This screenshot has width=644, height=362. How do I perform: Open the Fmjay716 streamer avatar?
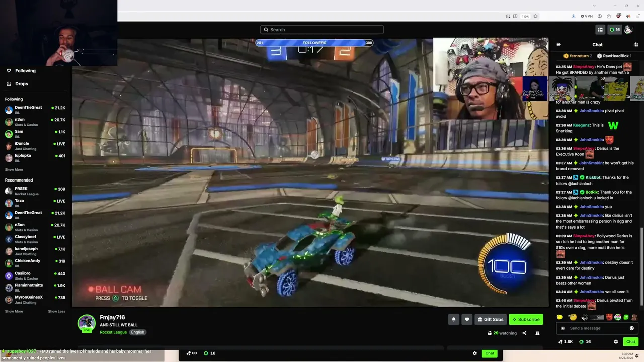[x=87, y=323]
